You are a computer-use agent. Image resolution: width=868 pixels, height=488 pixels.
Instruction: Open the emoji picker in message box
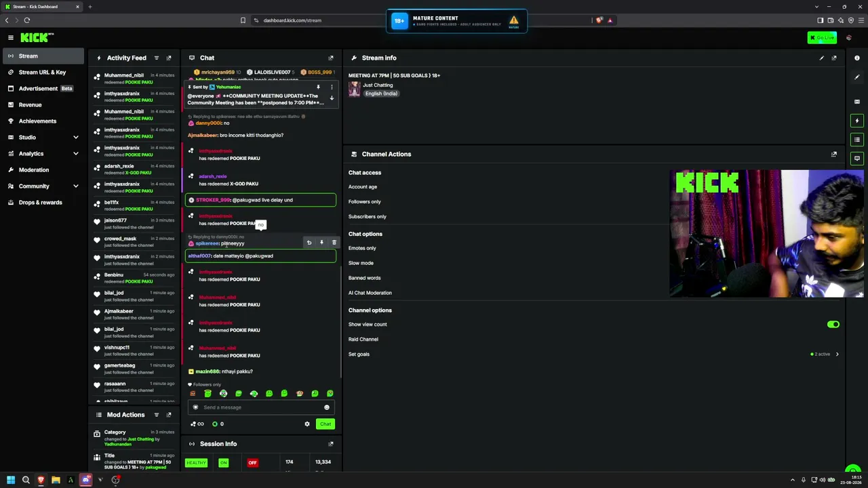coord(326,407)
